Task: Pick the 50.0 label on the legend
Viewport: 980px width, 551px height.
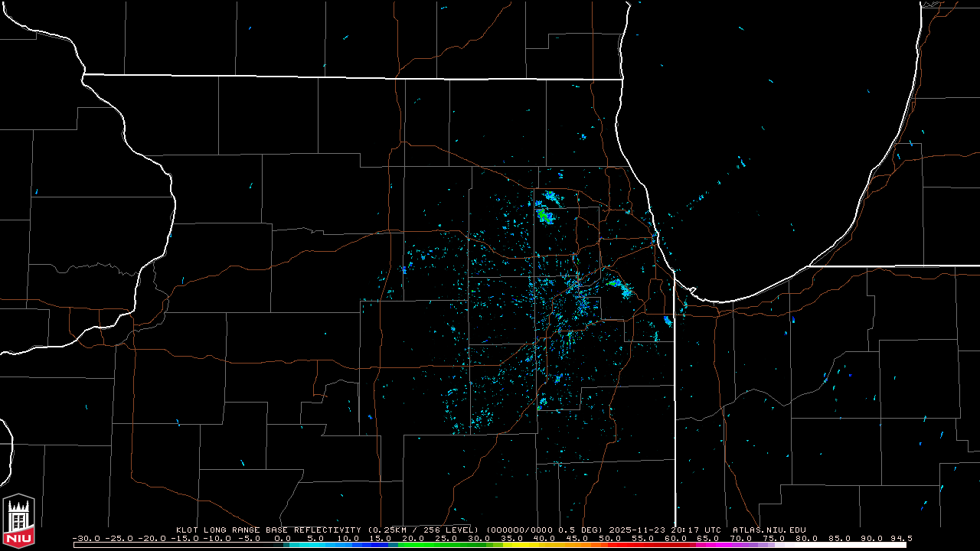Action: 610,538
